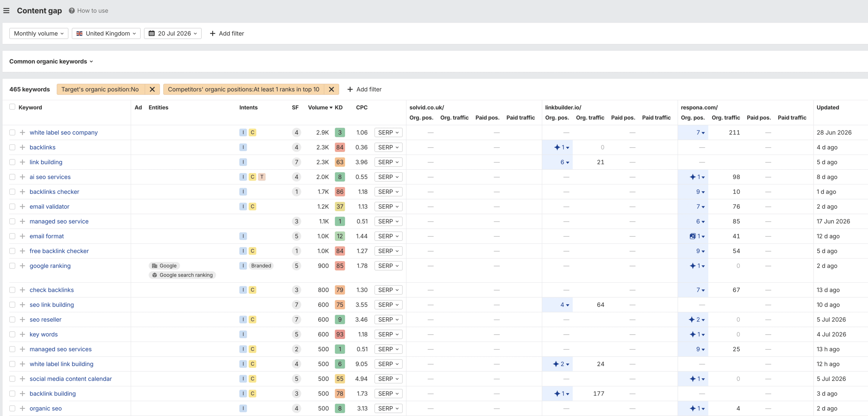Select the checkbox for google ranking row
Image resolution: width=868 pixels, height=416 pixels.
(x=12, y=265)
